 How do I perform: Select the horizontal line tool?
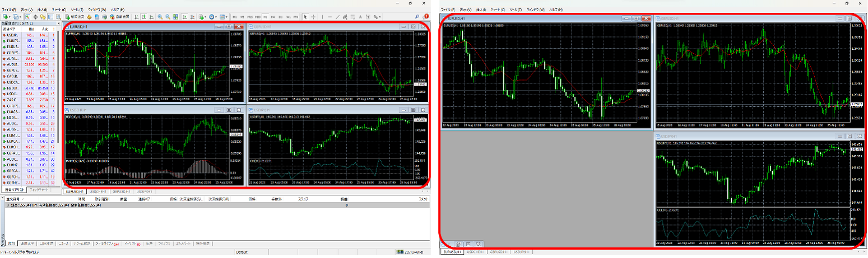[329, 17]
